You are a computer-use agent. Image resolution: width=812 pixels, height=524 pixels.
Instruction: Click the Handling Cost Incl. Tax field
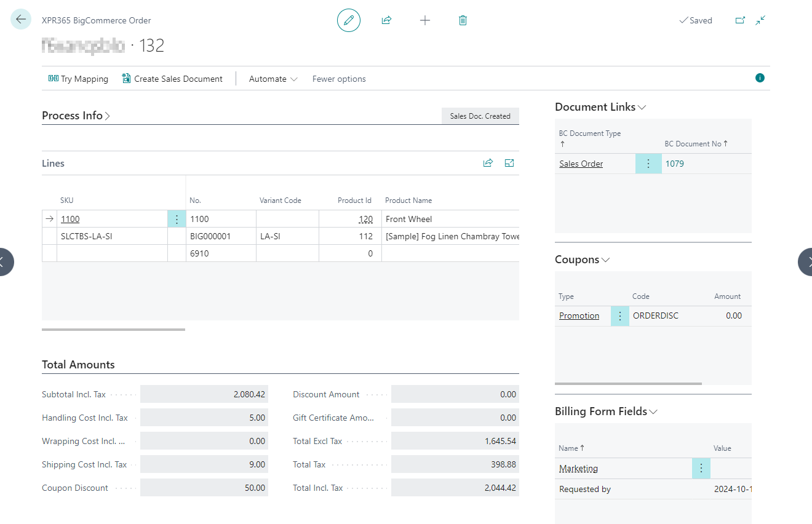(204, 418)
